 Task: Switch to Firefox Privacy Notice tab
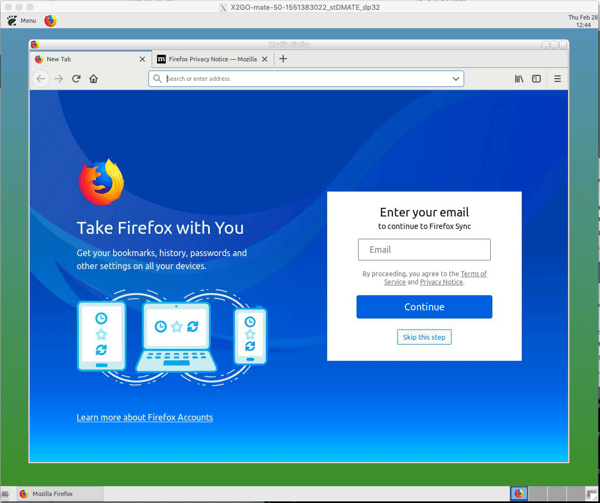[208, 59]
